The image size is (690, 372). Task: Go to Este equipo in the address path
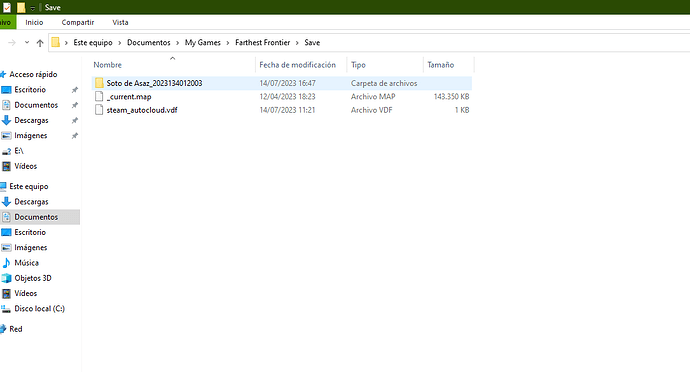(x=93, y=43)
